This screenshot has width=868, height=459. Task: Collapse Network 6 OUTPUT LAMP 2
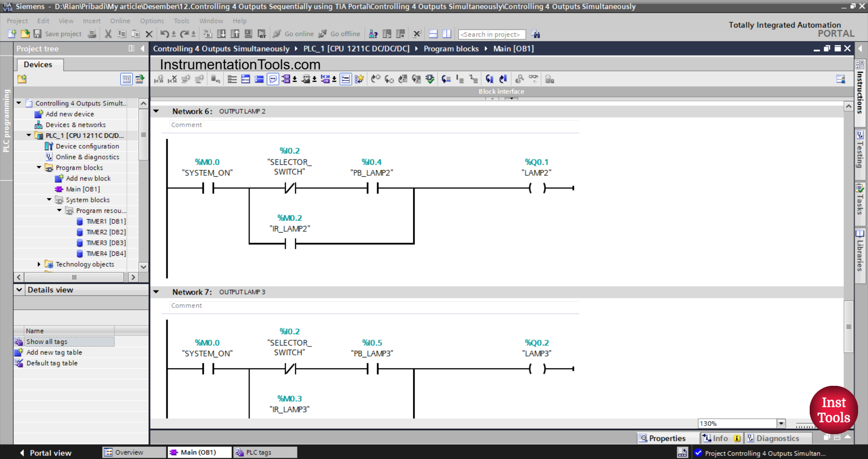coord(156,111)
